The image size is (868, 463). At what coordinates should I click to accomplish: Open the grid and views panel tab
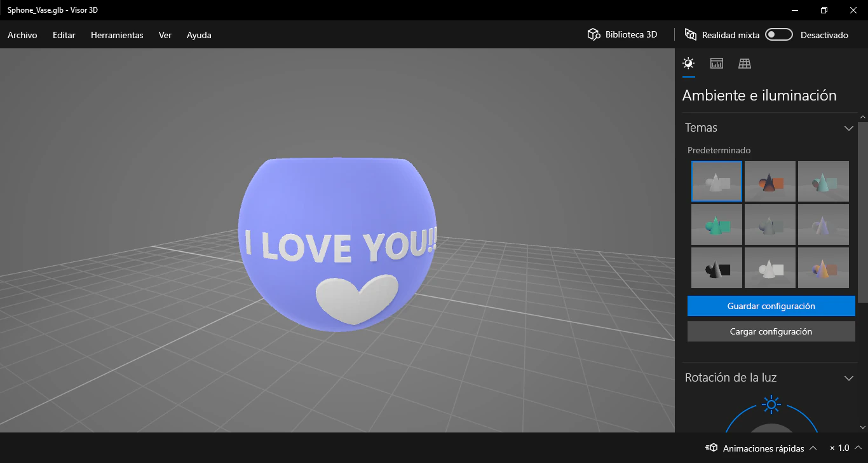point(745,63)
